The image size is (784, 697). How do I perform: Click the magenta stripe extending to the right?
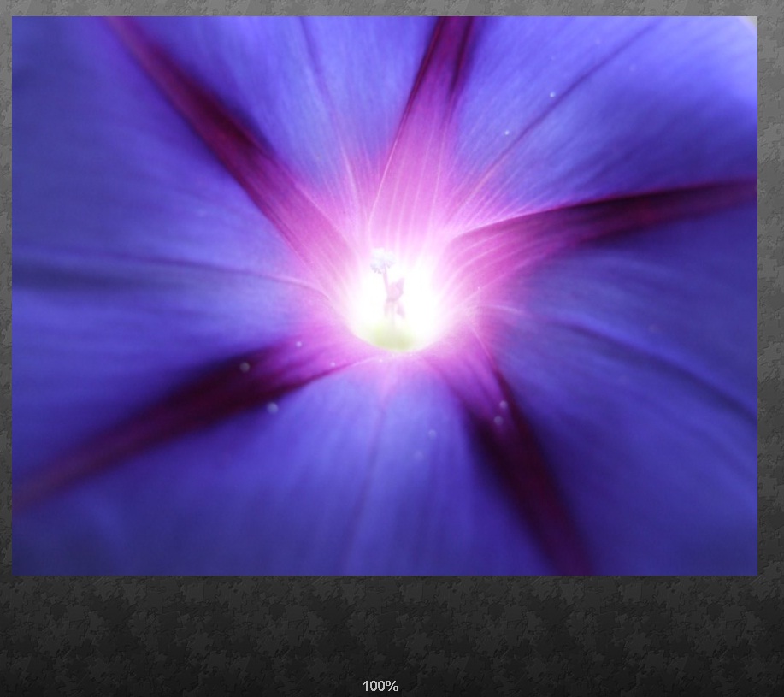(616, 216)
